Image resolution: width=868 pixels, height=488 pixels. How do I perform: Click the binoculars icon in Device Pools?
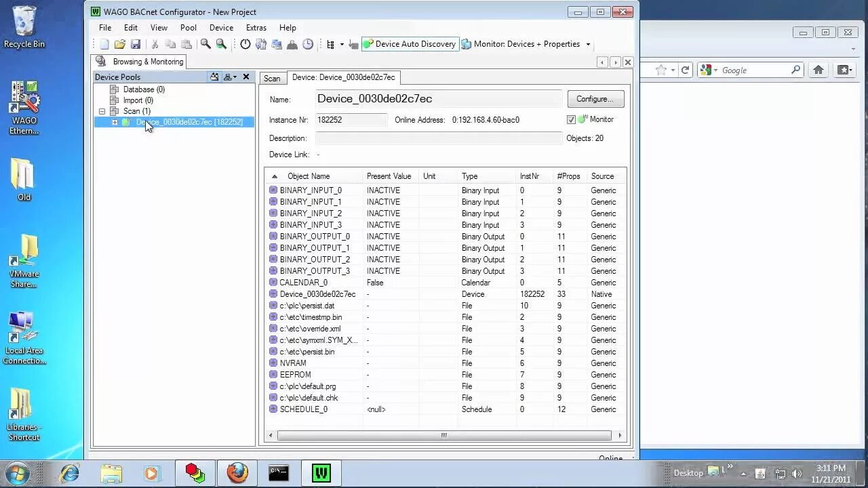214,77
